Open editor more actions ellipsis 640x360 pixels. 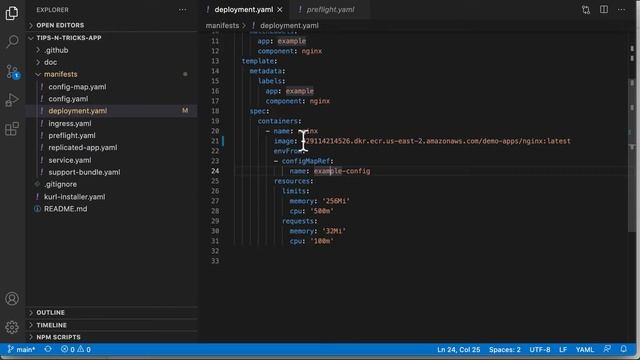click(x=621, y=9)
